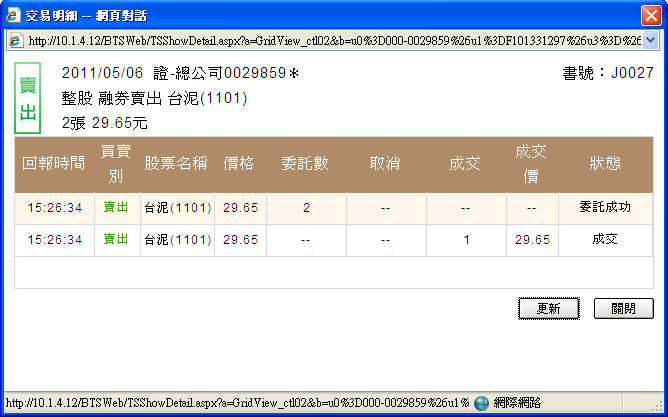
Task: Click the 2張 29.65元 summary text
Action: pyautogui.click(x=105, y=124)
